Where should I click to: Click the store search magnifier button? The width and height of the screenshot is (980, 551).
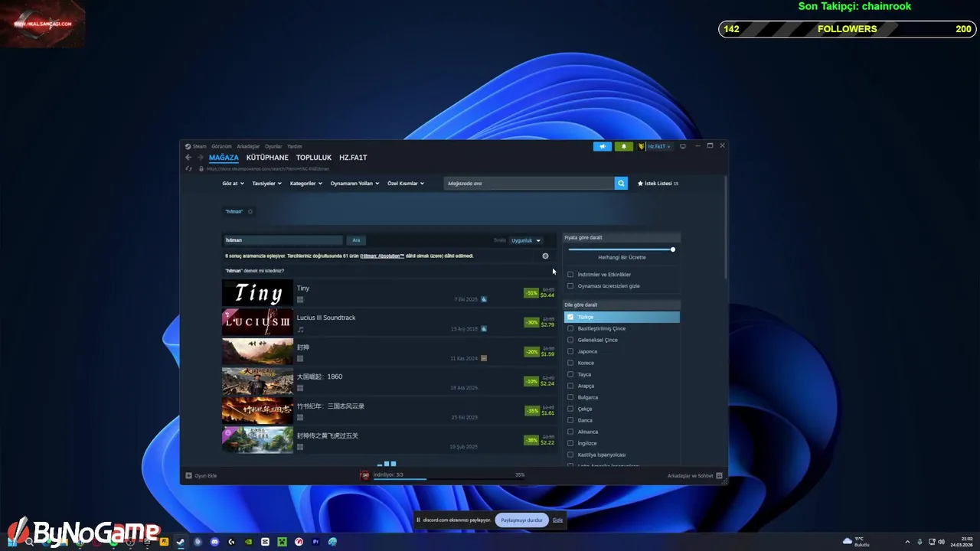621,184
